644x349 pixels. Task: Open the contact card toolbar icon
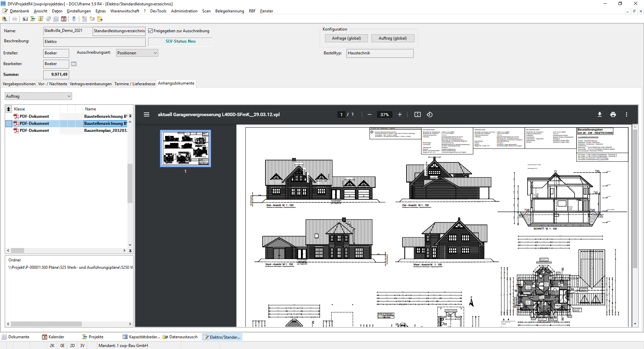coord(25,19)
